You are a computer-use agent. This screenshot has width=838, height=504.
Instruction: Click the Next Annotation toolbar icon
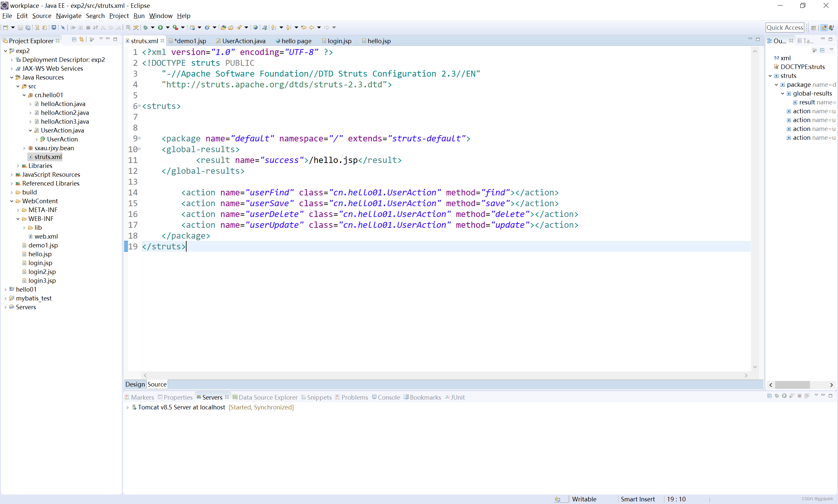[x=273, y=27]
